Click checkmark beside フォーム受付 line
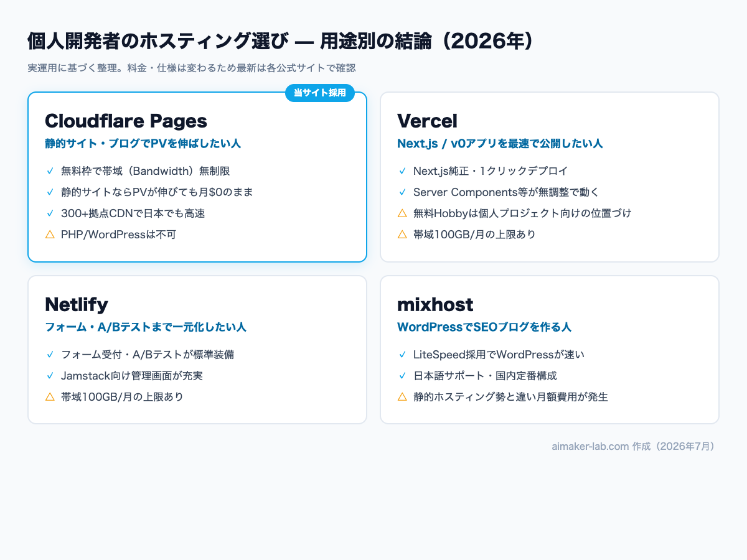Screen dimensions: 747x560 pos(50,354)
